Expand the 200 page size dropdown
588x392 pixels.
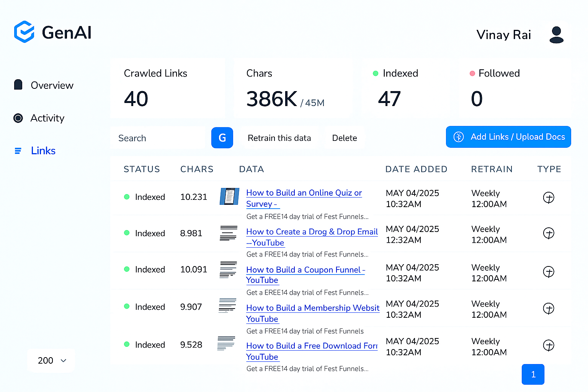pos(51,360)
